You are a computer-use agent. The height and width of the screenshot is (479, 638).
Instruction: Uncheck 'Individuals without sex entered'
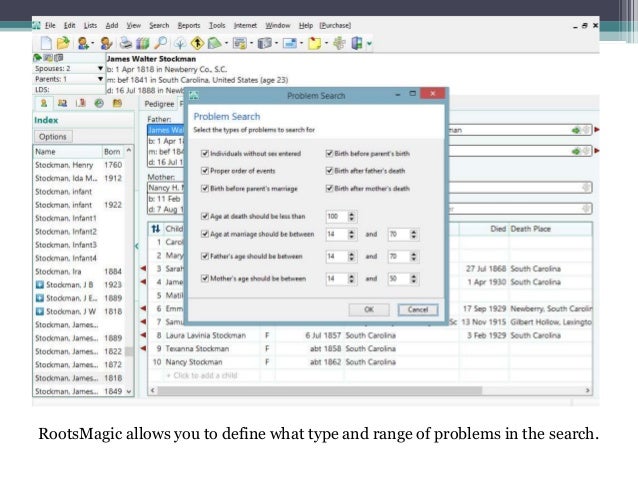pos(205,154)
